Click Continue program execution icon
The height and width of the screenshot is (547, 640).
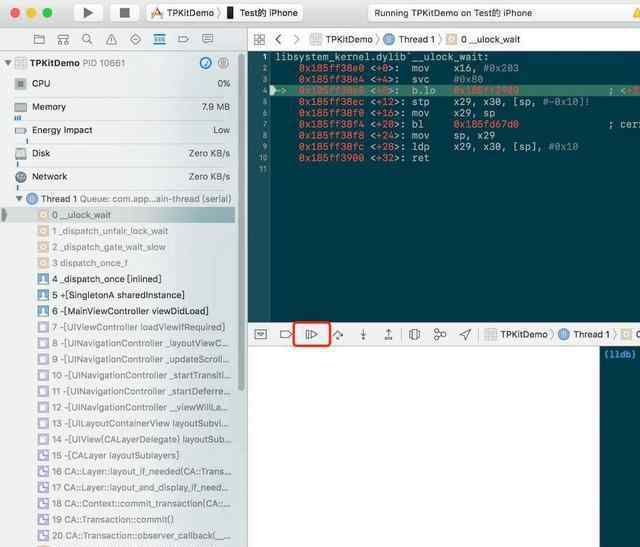pos(312,334)
